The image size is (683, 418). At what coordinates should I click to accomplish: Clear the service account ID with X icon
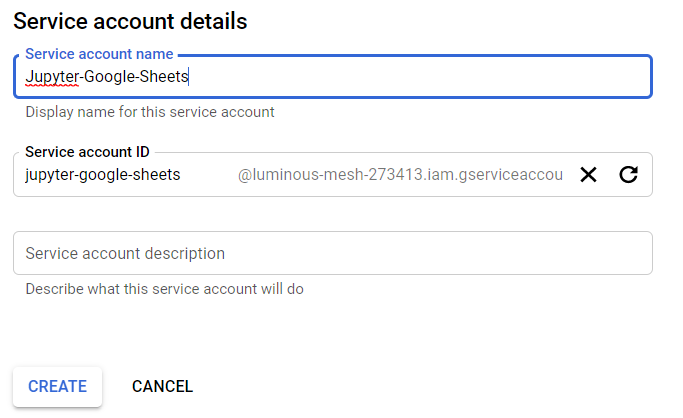(x=588, y=175)
